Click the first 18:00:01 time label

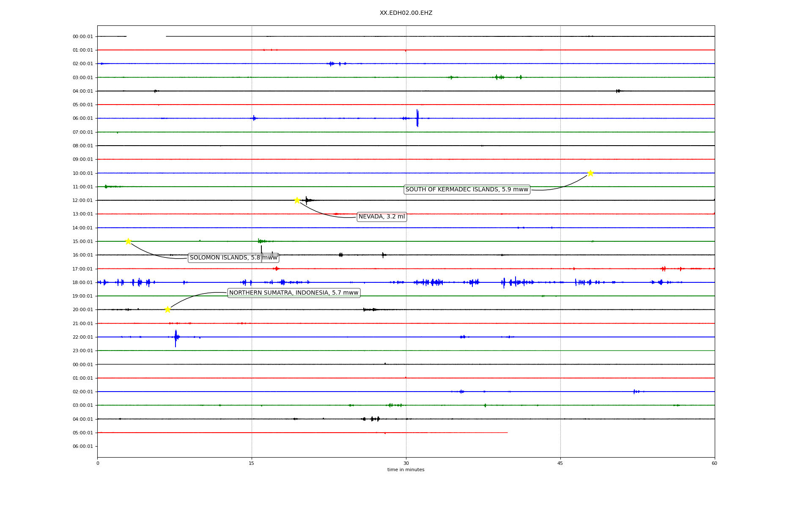[x=82, y=282]
